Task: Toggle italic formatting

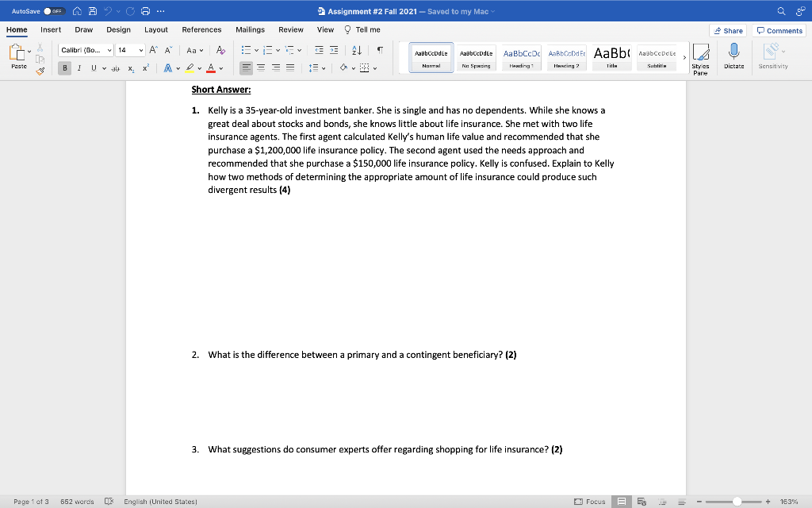Action: click(79, 69)
